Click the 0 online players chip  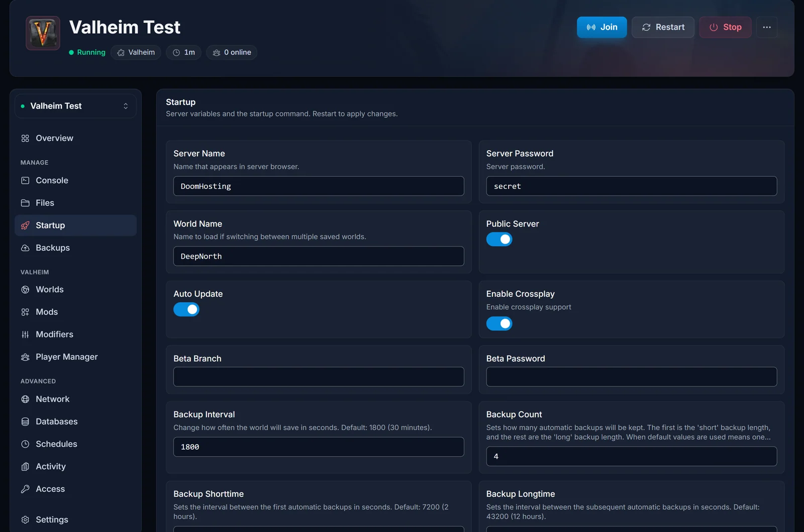(232, 52)
